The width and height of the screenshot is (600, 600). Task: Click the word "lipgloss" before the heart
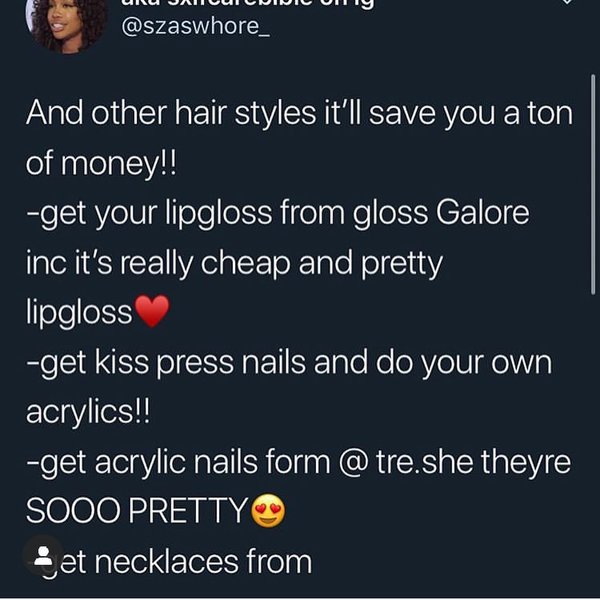pos(79,313)
